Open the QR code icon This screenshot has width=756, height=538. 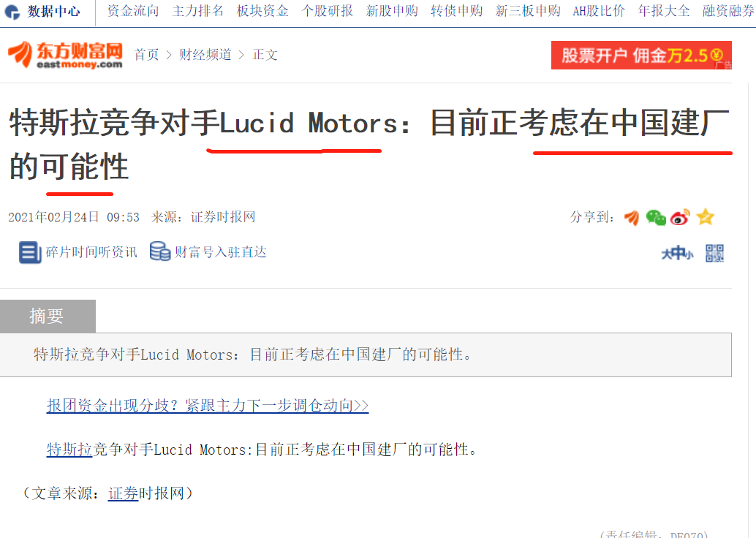pyautogui.click(x=714, y=253)
